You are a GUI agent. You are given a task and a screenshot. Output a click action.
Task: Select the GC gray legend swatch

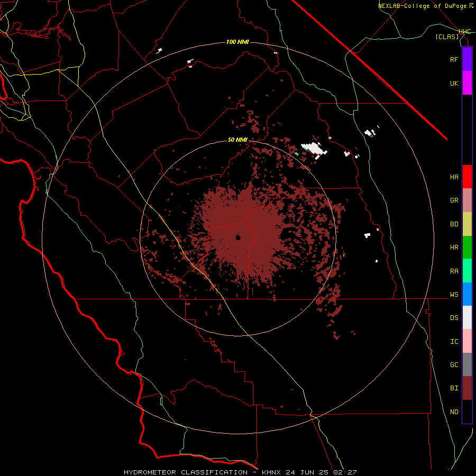[x=467, y=364]
